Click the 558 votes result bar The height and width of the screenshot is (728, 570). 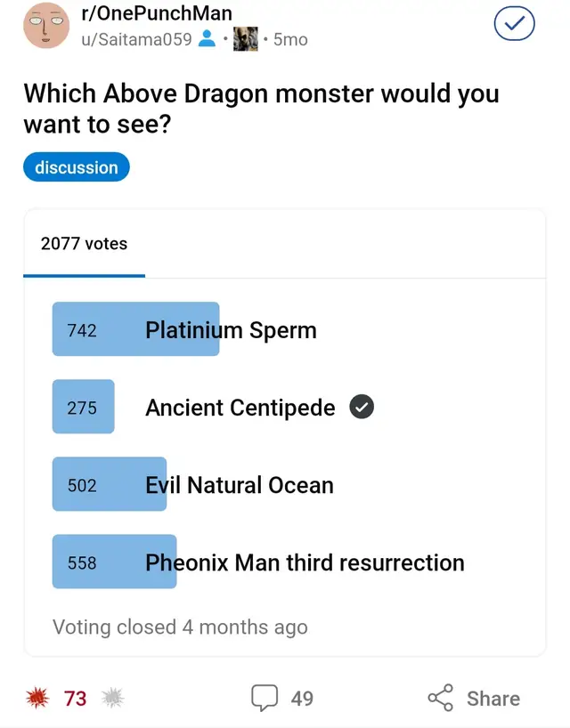click(114, 562)
